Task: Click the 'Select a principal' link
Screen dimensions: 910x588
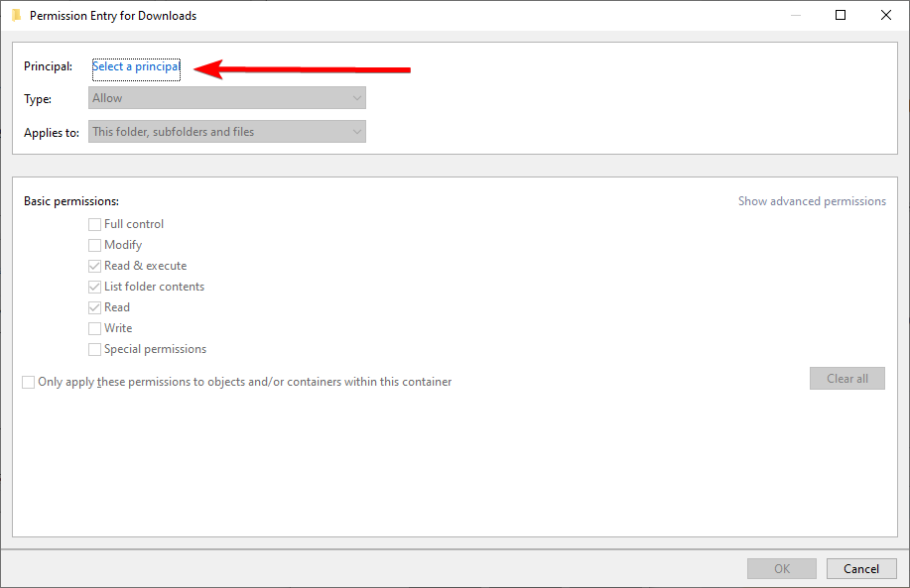Action: (x=136, y=67)
